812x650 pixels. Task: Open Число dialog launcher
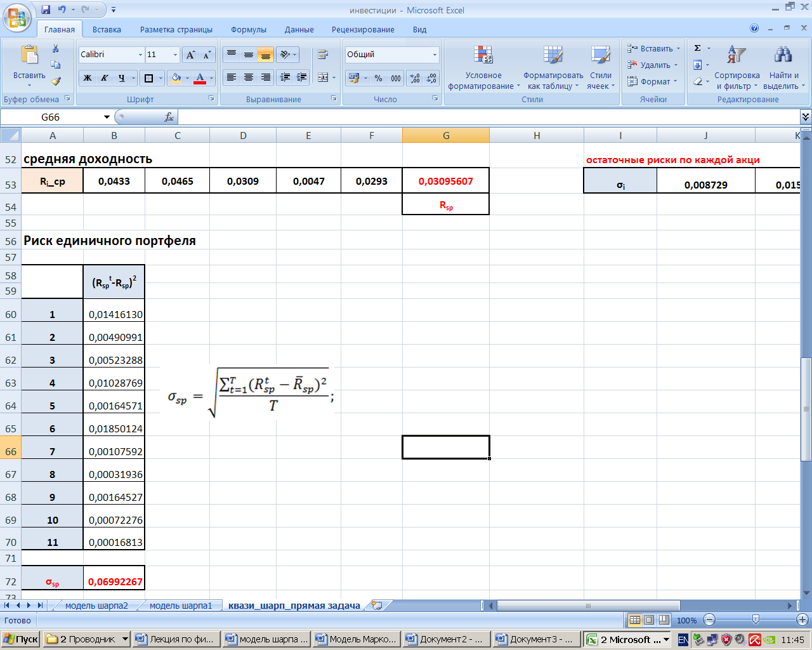coord(435,99)
